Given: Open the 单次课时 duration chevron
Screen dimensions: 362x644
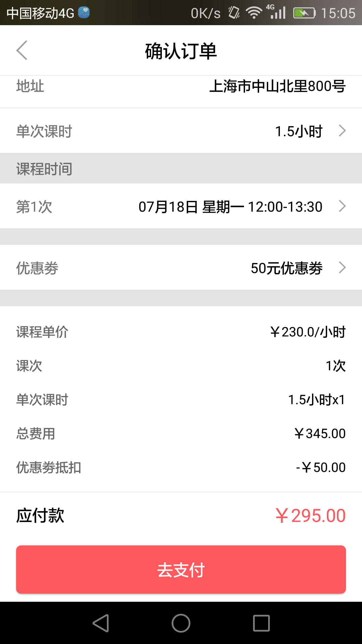Looking at the screenshot, I should pos(342,130).
